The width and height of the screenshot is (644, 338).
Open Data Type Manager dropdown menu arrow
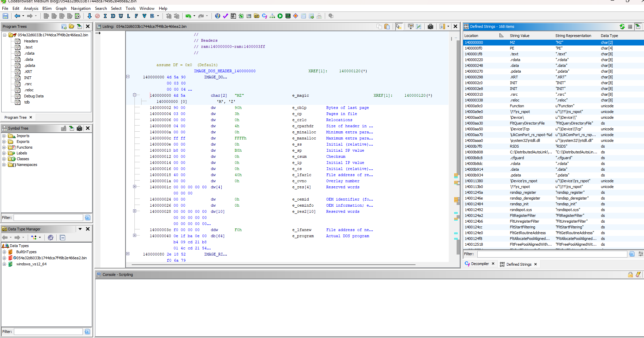pyautogui.click(x=80, y=229)
